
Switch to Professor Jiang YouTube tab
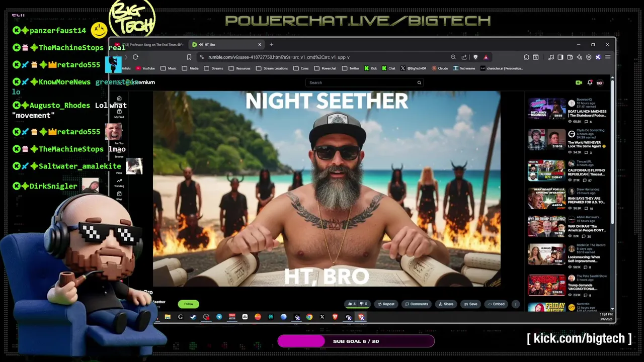pyautogui.click(x=152, y=45)
